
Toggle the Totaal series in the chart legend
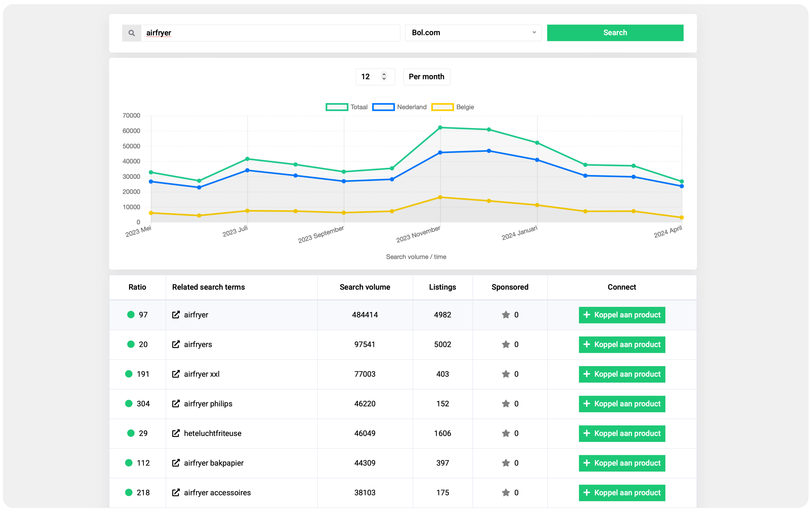click(x=347, y=107)
